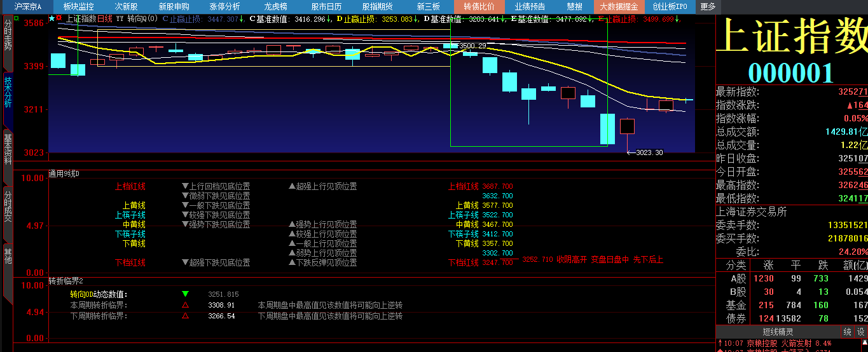Click the 统 button in 短线精灵 panel
Viewport: 868px width, 352px height.
(847, 332)
